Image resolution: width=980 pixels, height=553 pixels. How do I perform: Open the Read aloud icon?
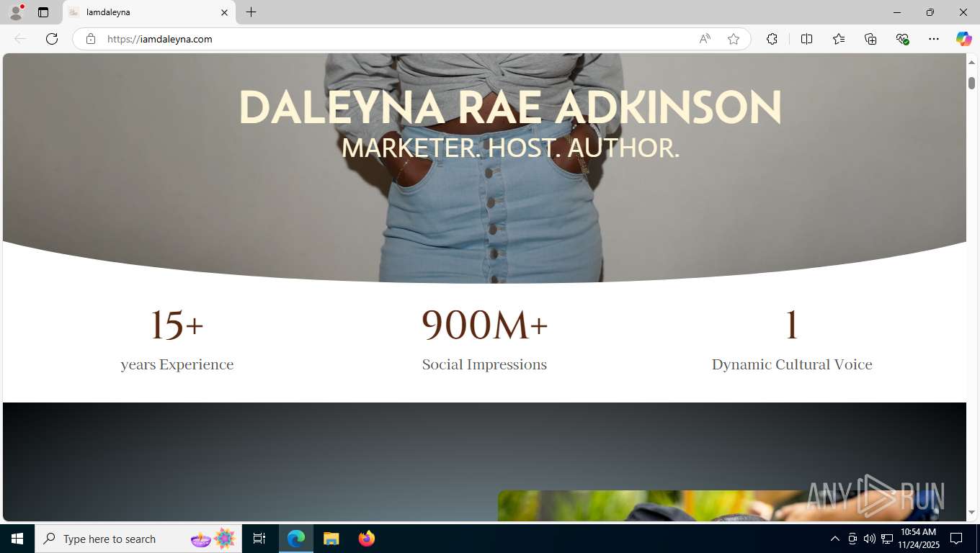pos(705,39)
